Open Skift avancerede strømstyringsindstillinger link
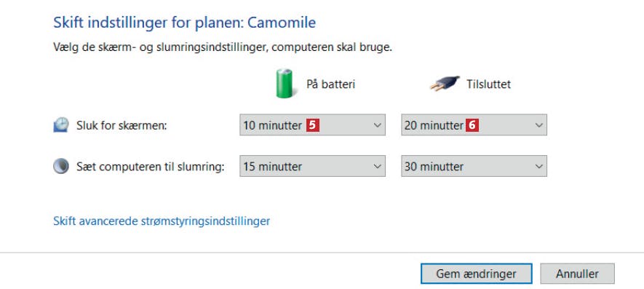Viewport: 644px width, 289px height. tap(162, 221)
